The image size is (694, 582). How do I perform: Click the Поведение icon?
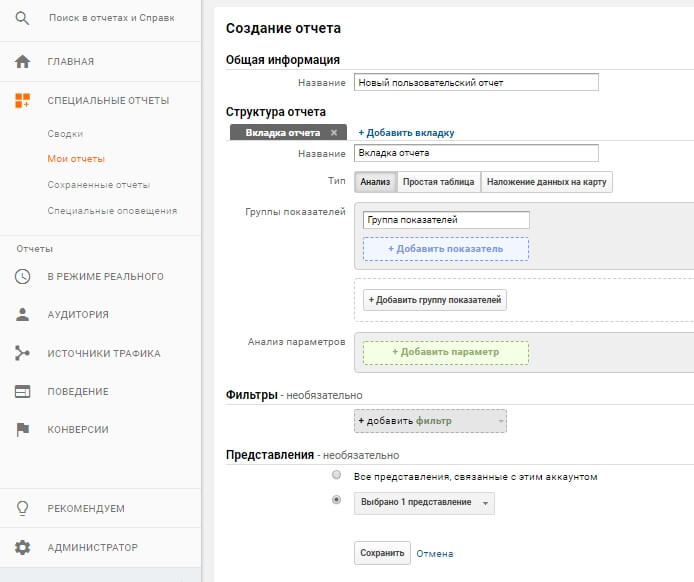[22, 391]
